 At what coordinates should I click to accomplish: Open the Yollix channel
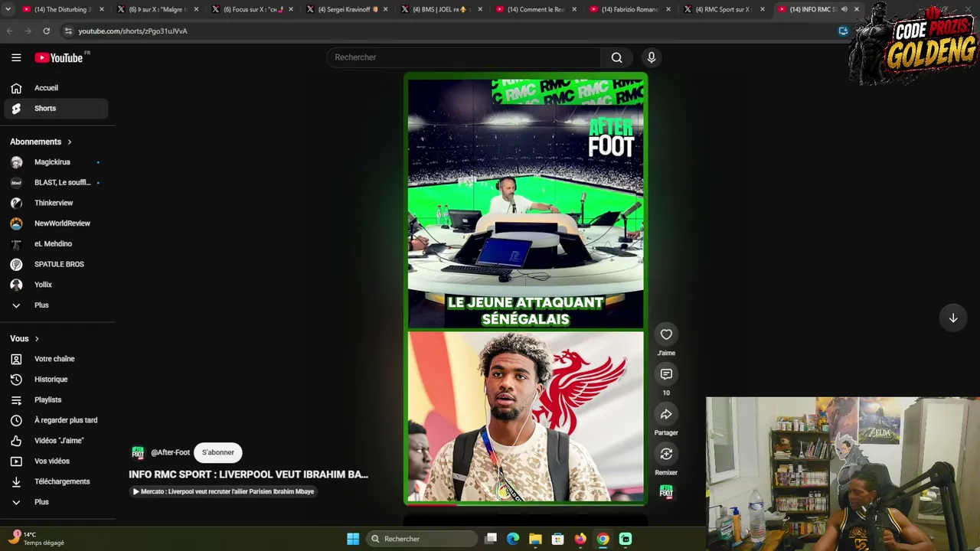click(56, 285)
